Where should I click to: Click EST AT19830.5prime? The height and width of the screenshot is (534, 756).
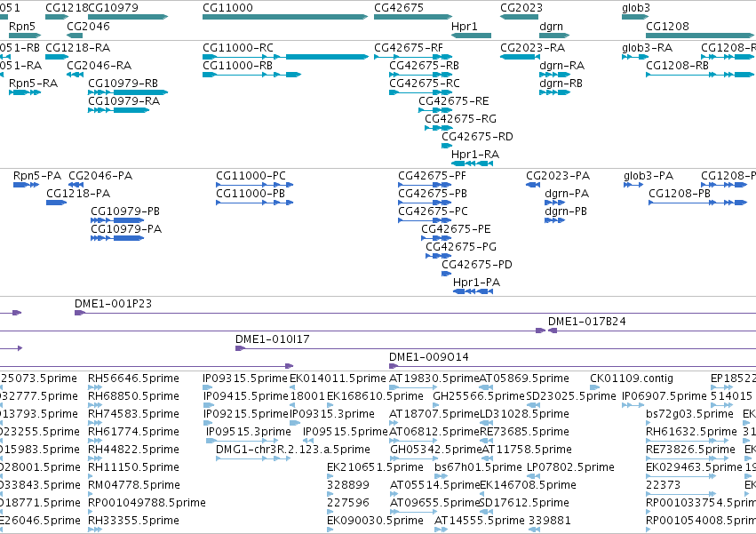point(413,387)
